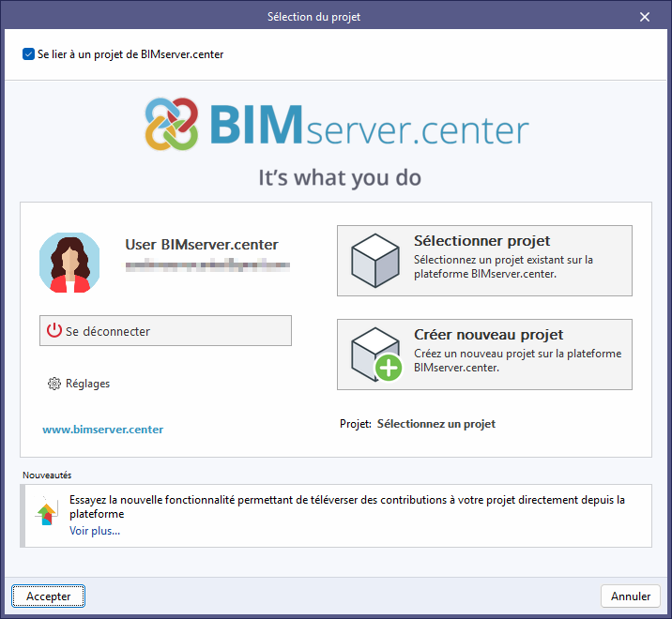This screenshot has height=619, width=672.
Task: Click the Se déconnecter button
Action: coord(165,331)
